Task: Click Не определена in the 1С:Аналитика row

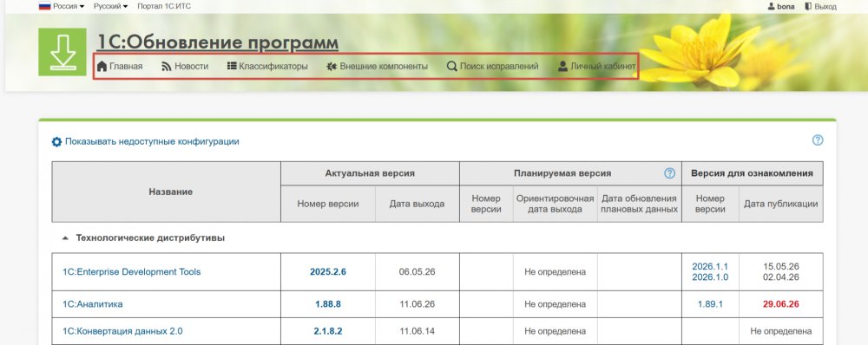Action: point(555,304)
